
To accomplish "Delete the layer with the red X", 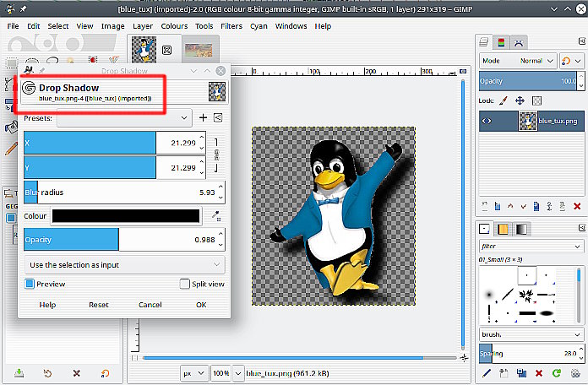I will tap(577, 206).
